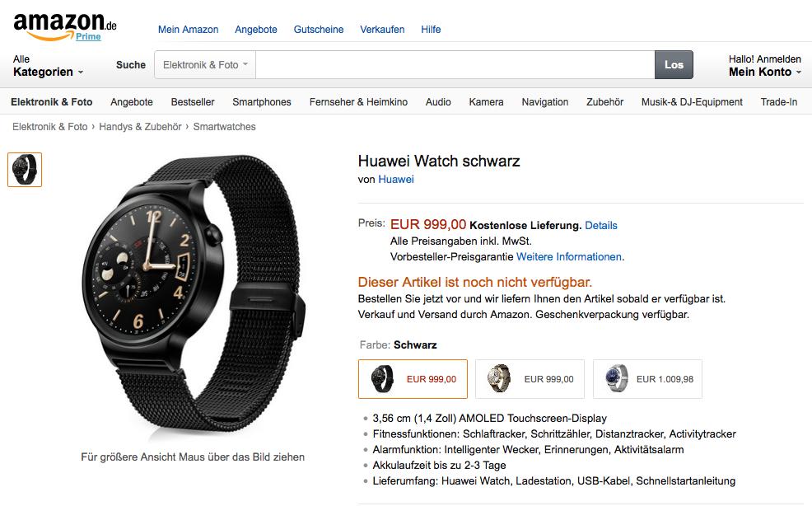Go to Fernseher & Heimkino section
The image size is (812, 506).
(x=358, y=102)
